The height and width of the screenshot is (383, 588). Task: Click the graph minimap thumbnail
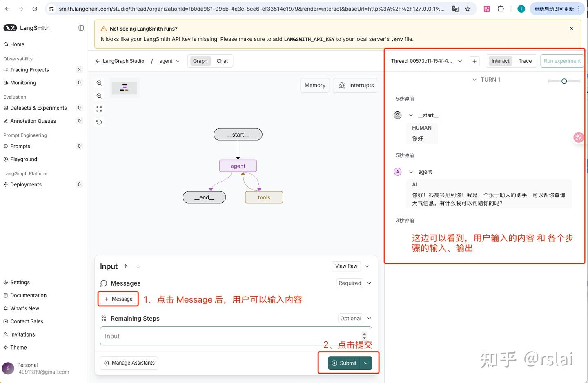[x=125, y=88]
